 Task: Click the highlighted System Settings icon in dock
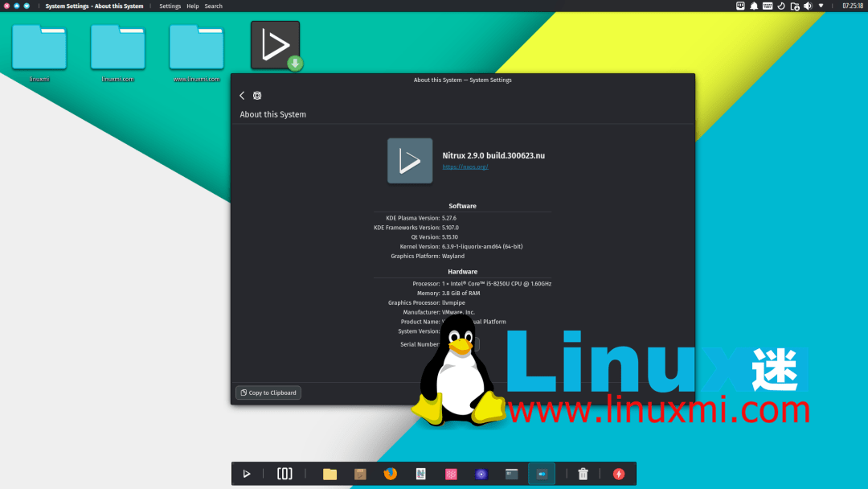(x=541, y=474)
